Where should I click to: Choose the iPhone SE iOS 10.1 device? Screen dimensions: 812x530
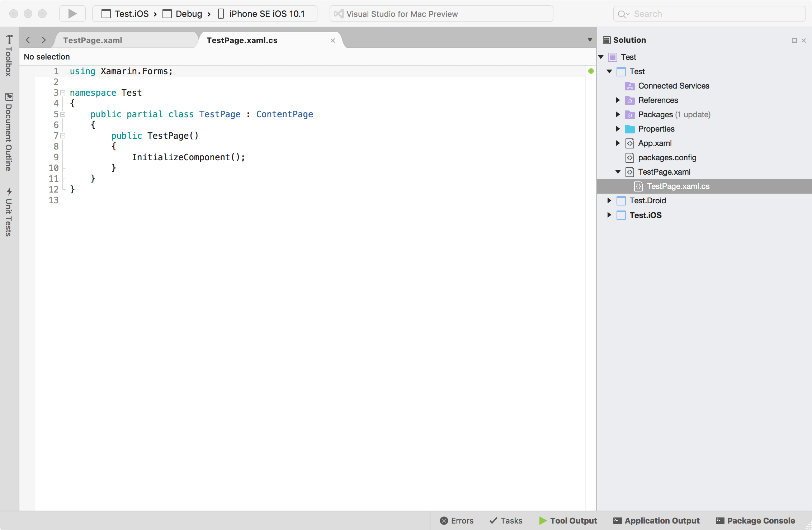pos(261,14)
